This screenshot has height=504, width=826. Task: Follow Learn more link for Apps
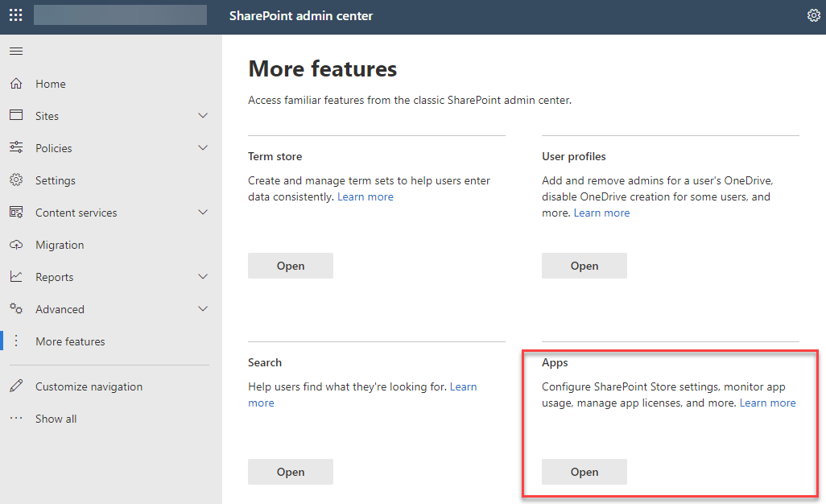pyautogui.click(x=767, y=403)
